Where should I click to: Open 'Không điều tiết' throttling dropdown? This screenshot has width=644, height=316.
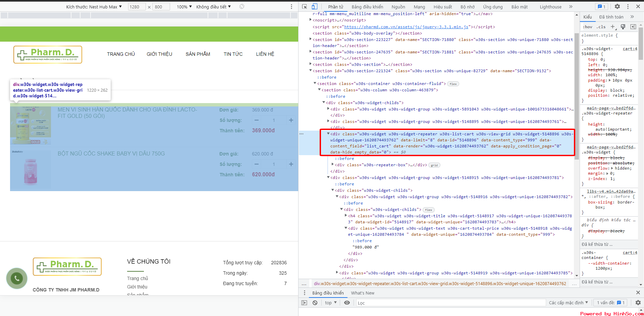213,7
